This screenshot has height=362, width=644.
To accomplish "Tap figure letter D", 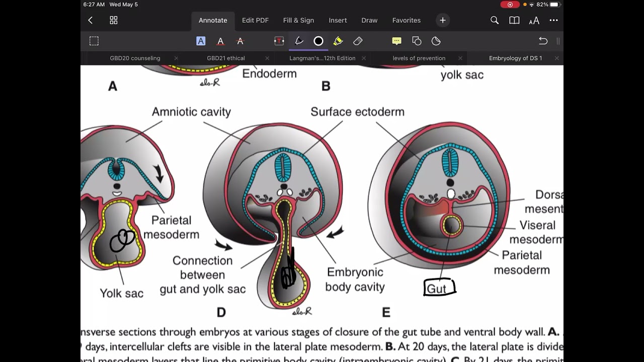I will click(x=221, y=312).
